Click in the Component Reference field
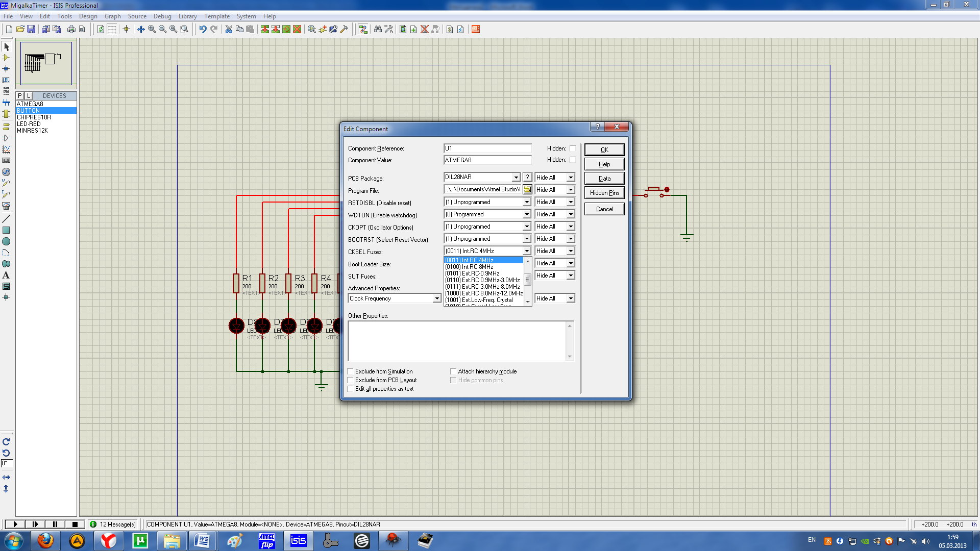 pyautogui.click(x=487, y=148)
